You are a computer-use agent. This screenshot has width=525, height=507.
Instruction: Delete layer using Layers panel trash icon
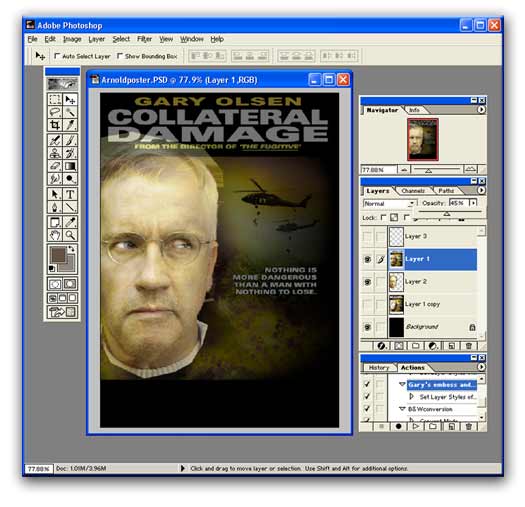click(x=469, y=345)
